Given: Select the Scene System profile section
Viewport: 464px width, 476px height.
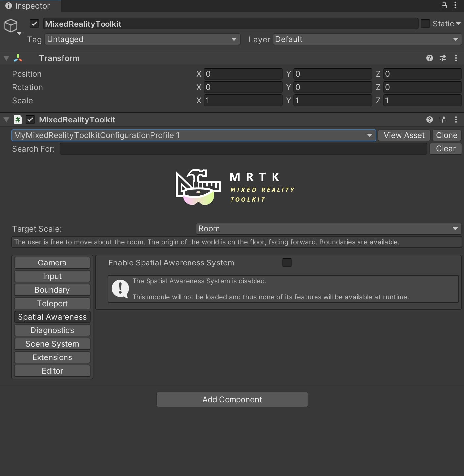Looking at the screenshot, I should (52, 344).
